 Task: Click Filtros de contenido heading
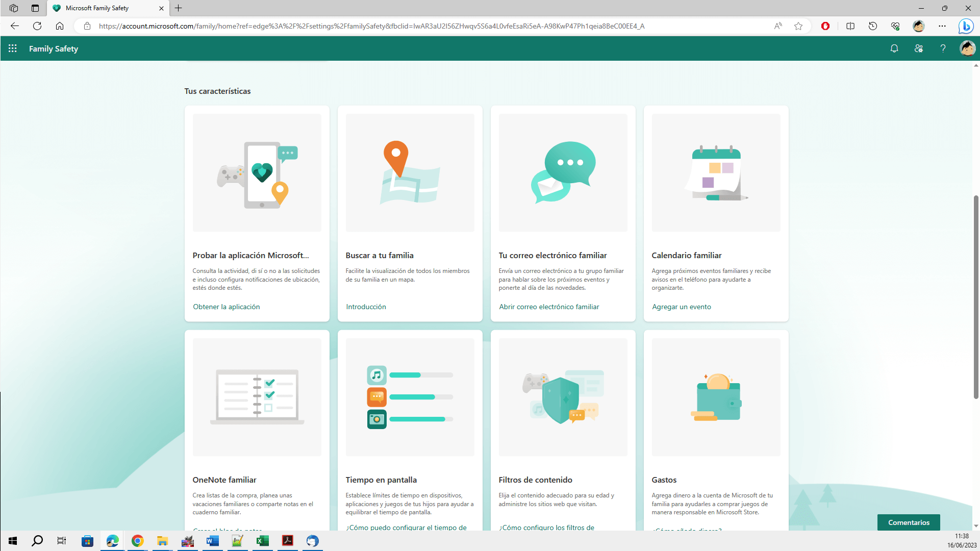535,480
